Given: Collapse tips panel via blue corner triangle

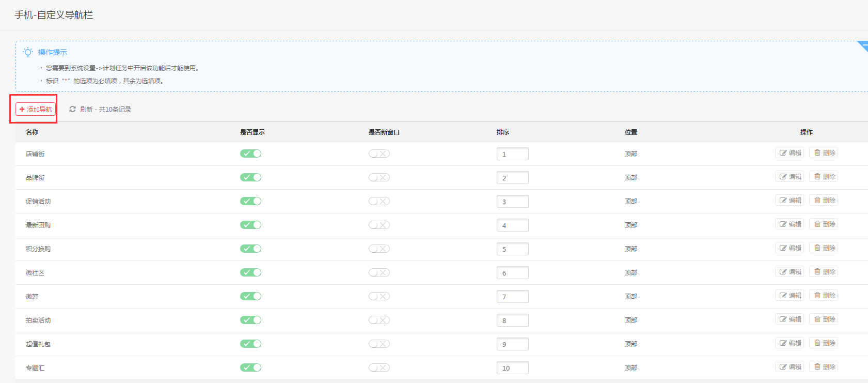Looking at the screenshot, I should [x=863, y=45].
